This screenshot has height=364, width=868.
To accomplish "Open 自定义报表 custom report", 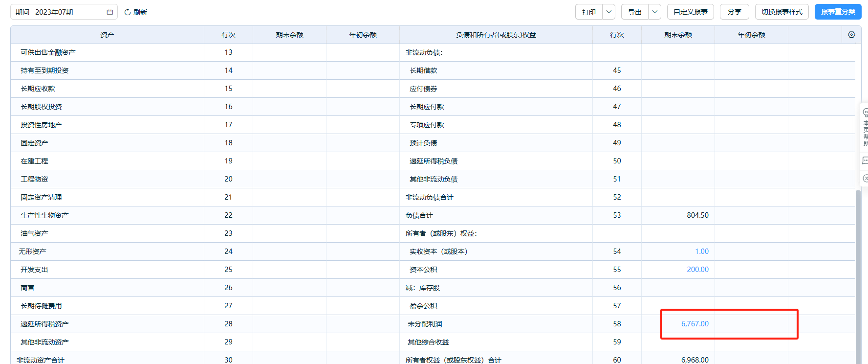I will [690, 12].
